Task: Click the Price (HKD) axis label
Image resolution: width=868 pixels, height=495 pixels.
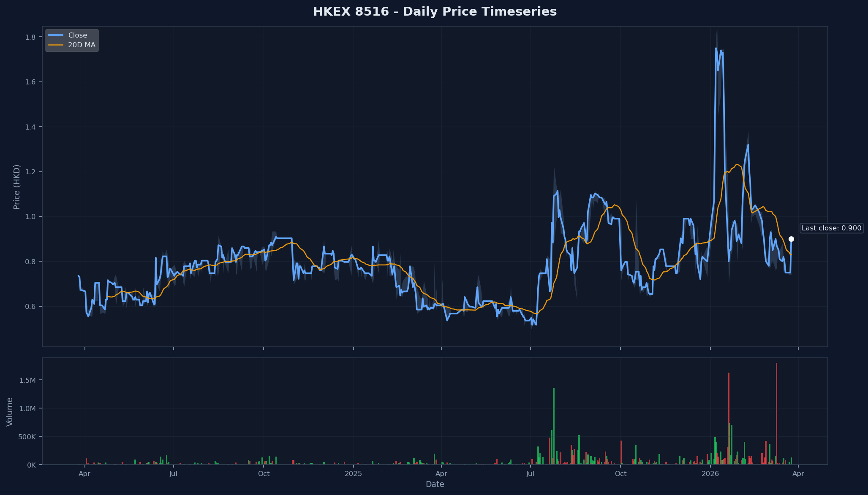Action: pos(17,187)
